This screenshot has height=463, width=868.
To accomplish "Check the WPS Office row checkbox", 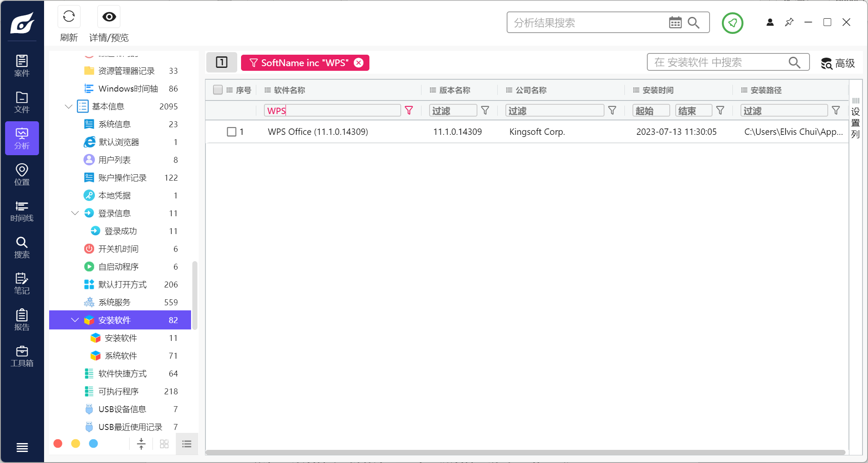I will (x=232, y=132).
